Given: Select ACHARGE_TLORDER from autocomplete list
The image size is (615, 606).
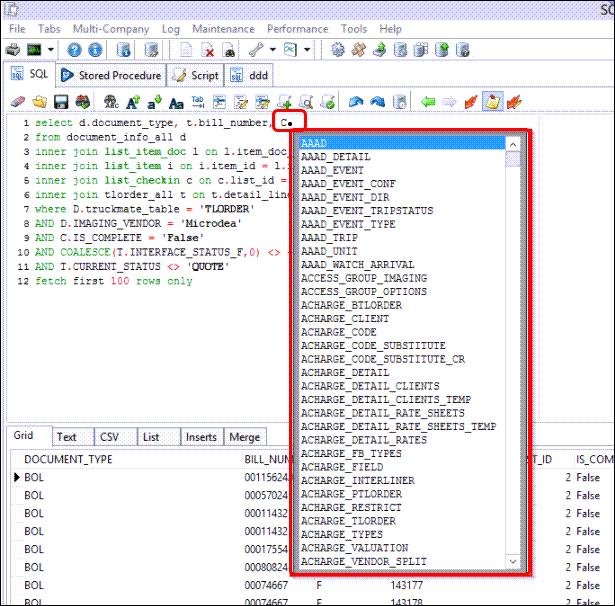Looking at the screenshot, I should (x=347, y=521).
